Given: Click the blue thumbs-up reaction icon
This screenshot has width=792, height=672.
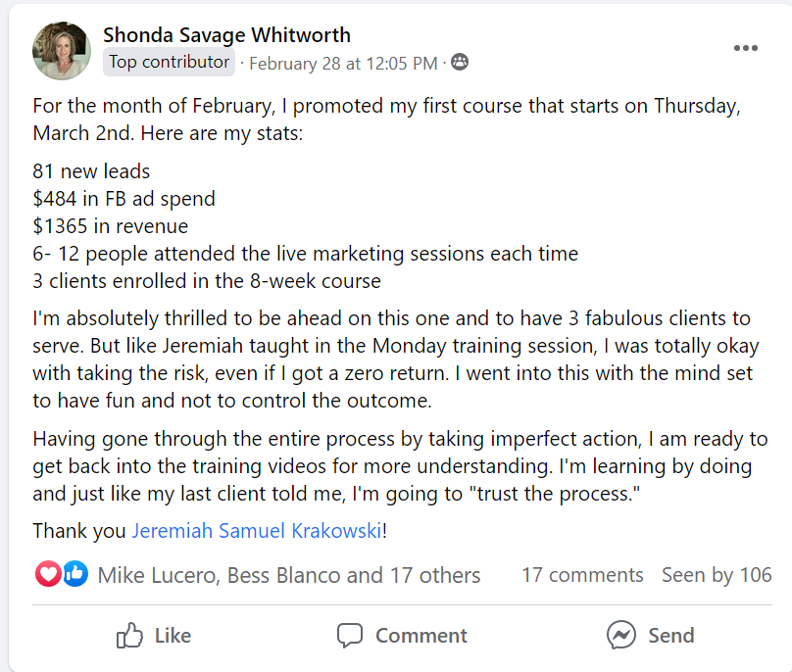Looking at the screenshot, I should pyautogui.click(x=74, y=575).
